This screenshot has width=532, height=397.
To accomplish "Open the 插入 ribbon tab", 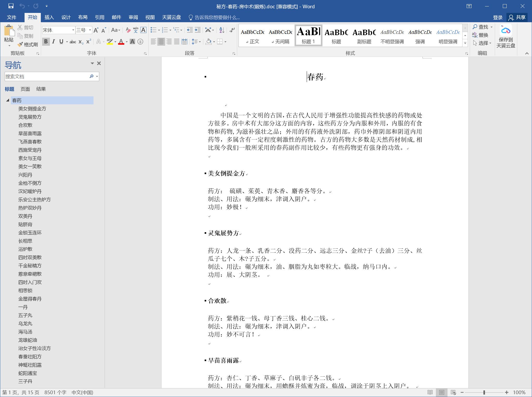I will [49, 17].
